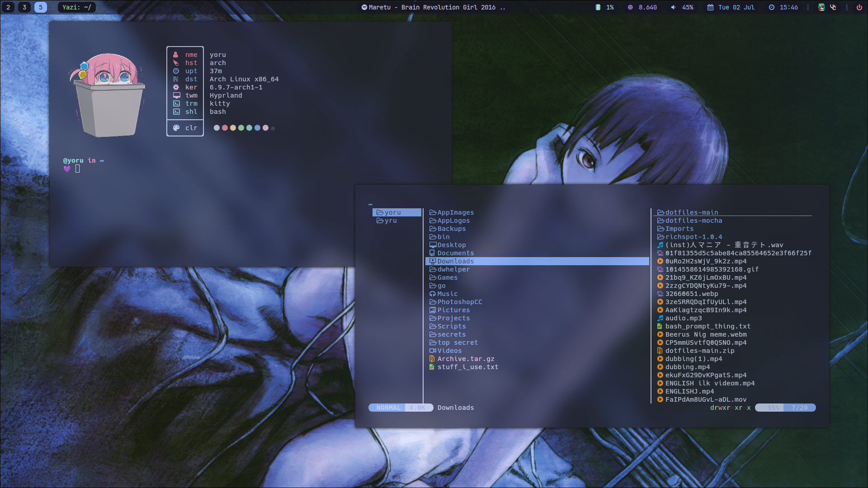Click the red color dot in fetch palette
Image resolution: width=868 pixels, height=488 pixels.
[x=225, y=128]
